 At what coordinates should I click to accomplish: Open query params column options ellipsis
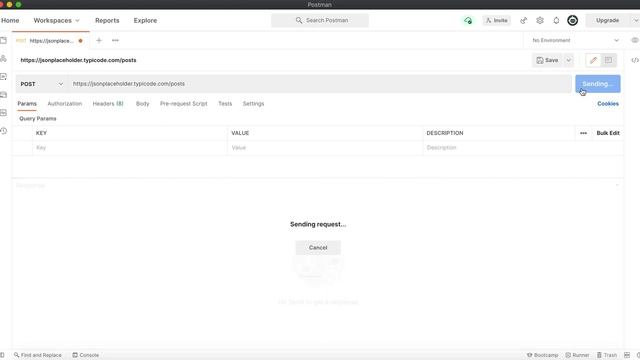point(583,133)
